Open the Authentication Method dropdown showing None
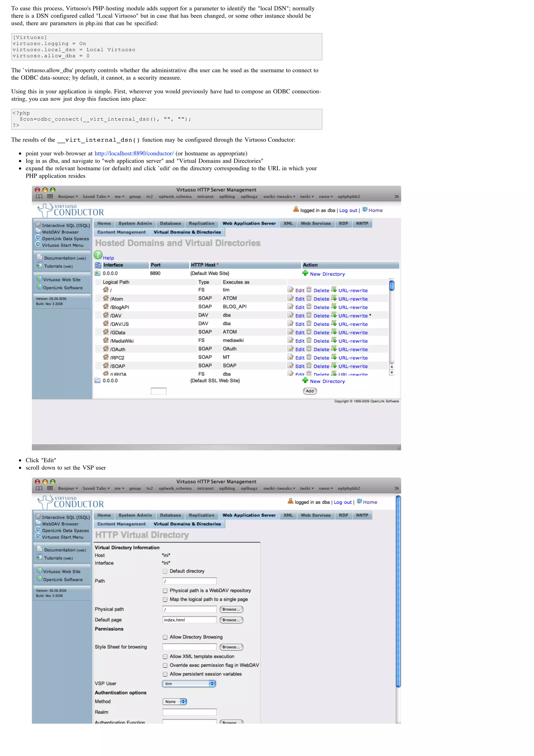534x756 pixels. coord(175,702)
